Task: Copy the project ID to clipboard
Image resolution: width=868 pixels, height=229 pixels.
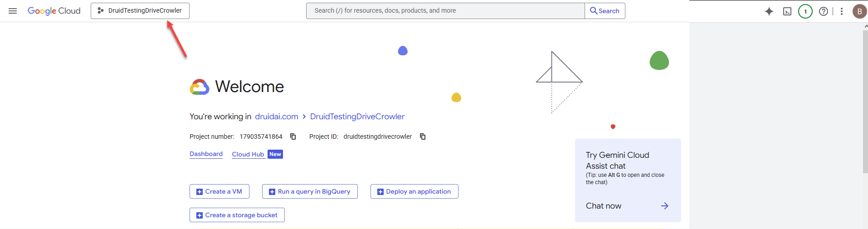Action: point(423,136)
